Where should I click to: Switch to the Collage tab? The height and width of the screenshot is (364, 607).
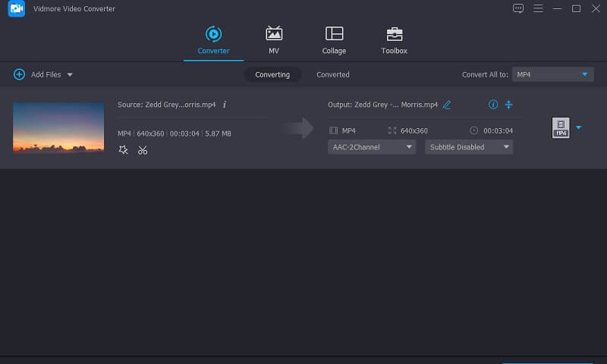click(x=334, y=40)
